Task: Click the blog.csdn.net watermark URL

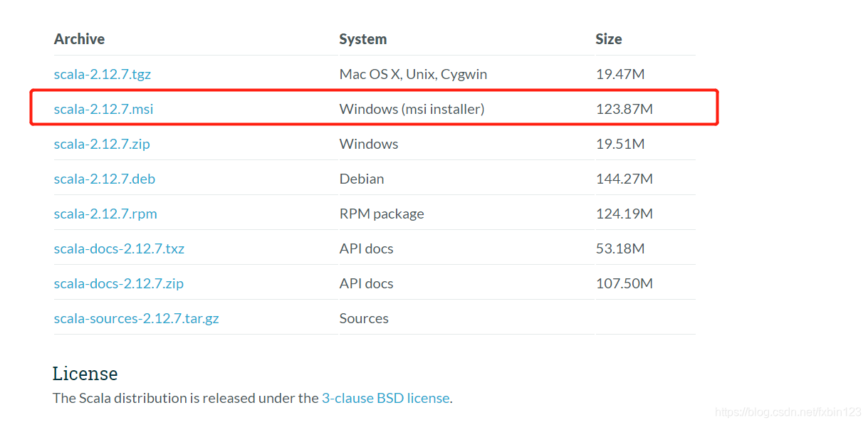Action: [x=788, y=411]
